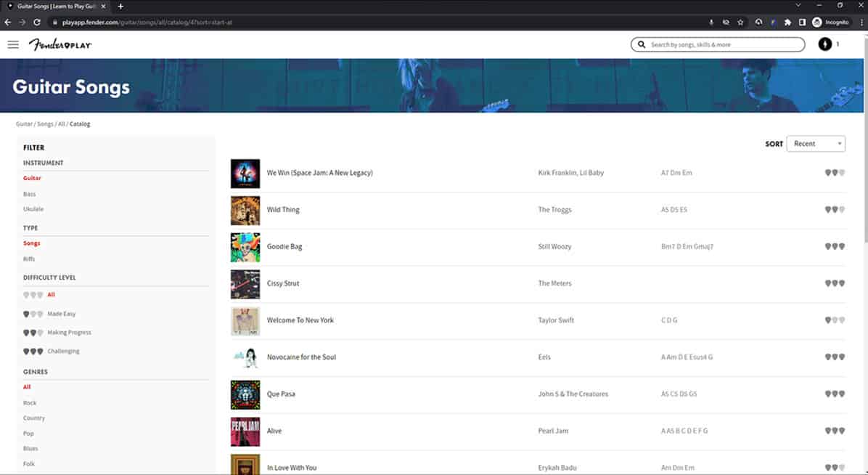Viewport: 868px width, 475px height.
Task: Open Goodie Bag album art thumbnail
Action: (245, 247)
